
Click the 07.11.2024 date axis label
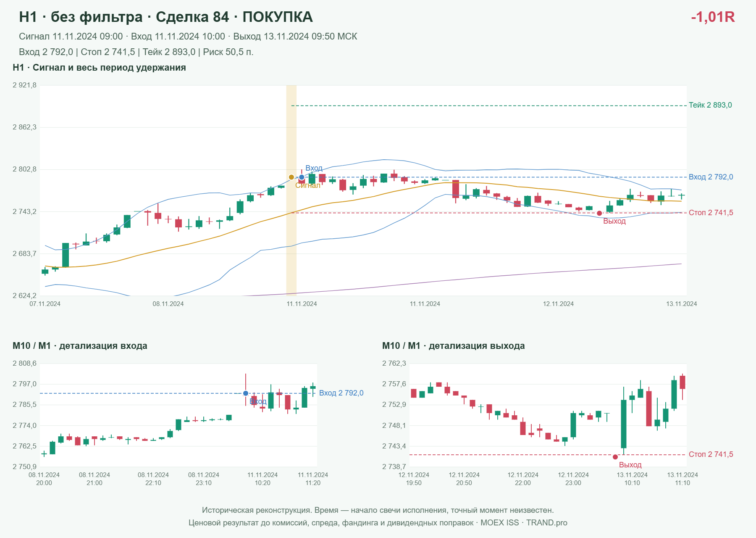[x=45, y=304]
